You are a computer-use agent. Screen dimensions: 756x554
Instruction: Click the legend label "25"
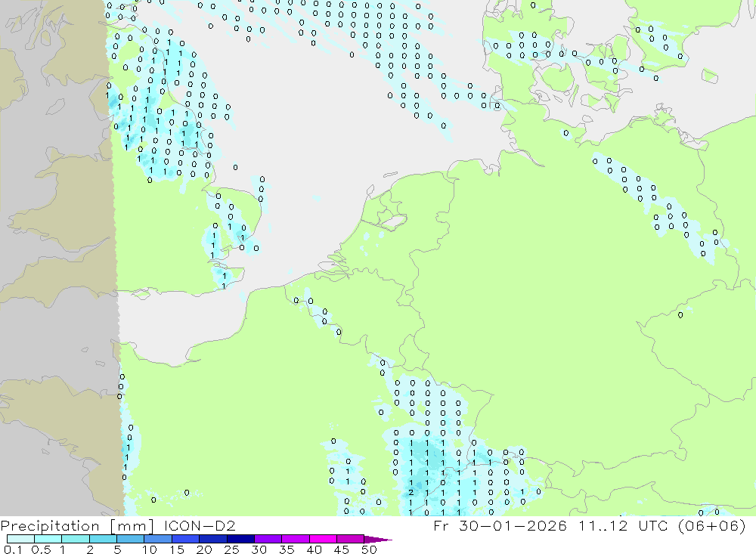(231, 549)
